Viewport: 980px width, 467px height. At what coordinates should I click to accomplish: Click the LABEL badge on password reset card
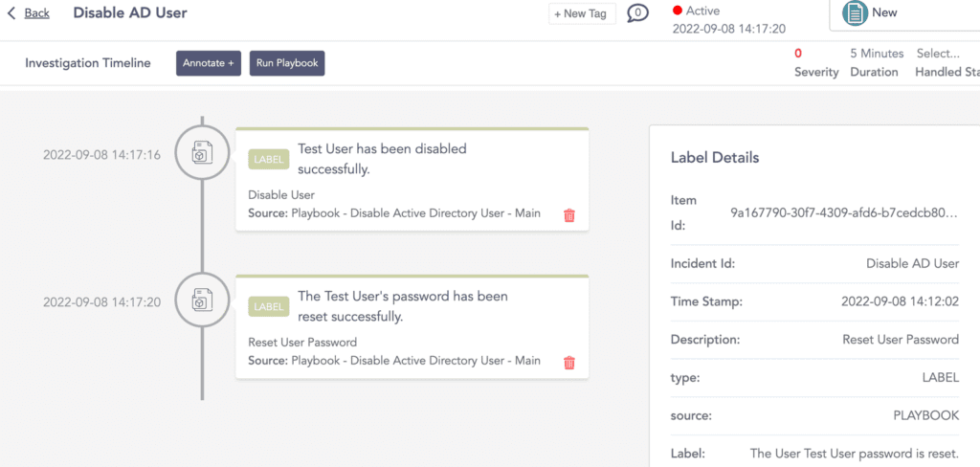coord(268,306)
